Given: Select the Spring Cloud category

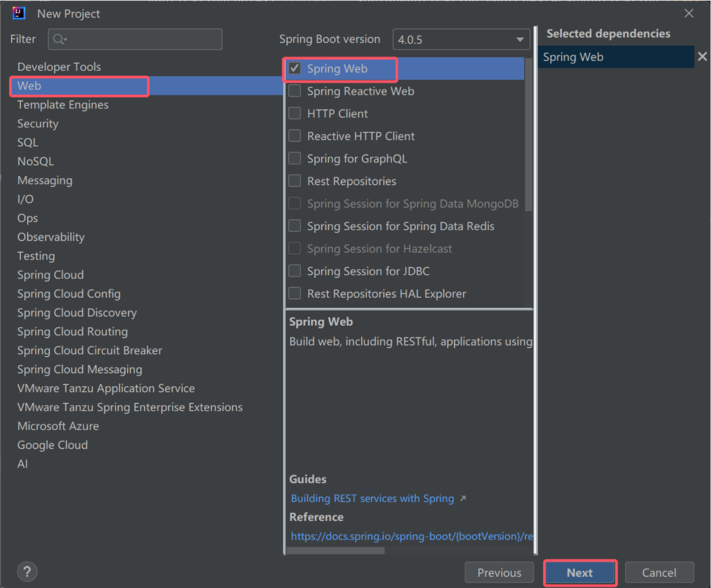Looking at the screenshot, I should tap(50, 275).
